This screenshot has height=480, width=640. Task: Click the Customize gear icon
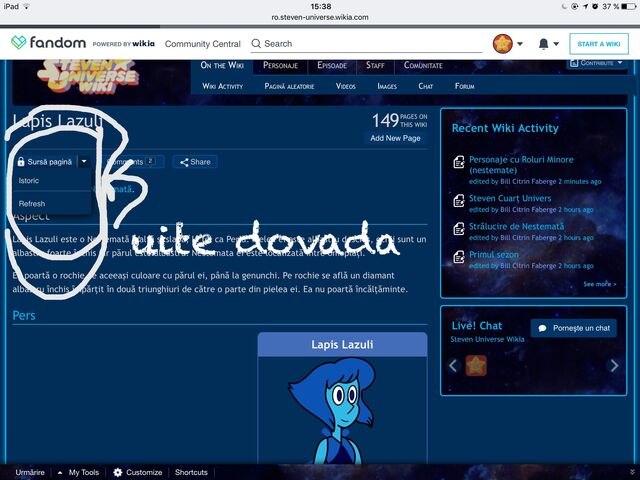pyautogui.click(x=118, y=472)
